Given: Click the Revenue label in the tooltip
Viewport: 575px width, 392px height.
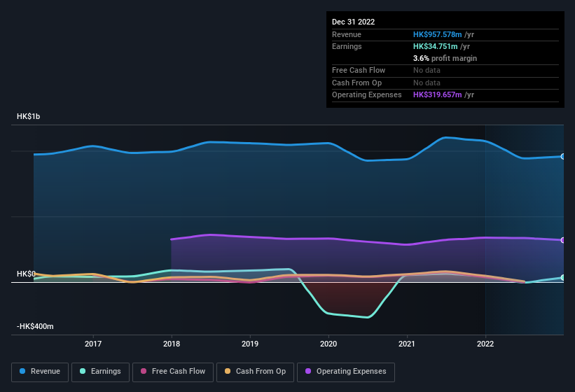Looking at the screenshot, I should click(347, 34).
